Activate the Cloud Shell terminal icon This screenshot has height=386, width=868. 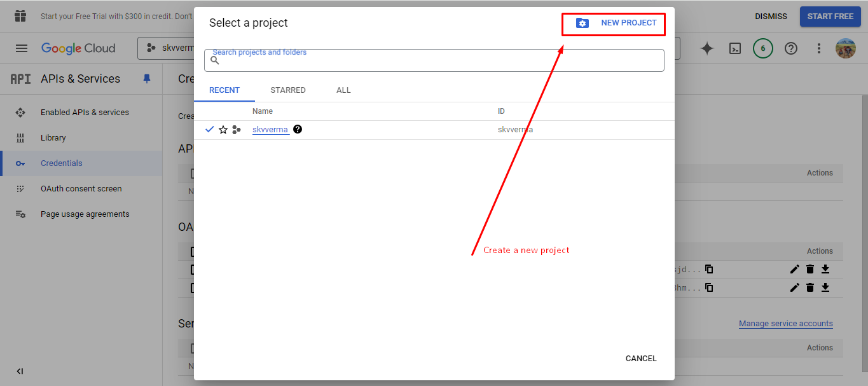pos(735,48)
